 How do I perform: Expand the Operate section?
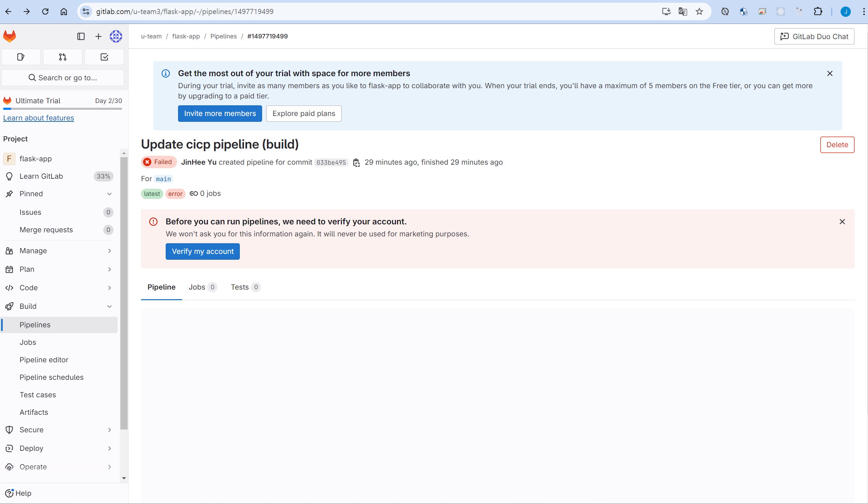[x=59, y=467]
